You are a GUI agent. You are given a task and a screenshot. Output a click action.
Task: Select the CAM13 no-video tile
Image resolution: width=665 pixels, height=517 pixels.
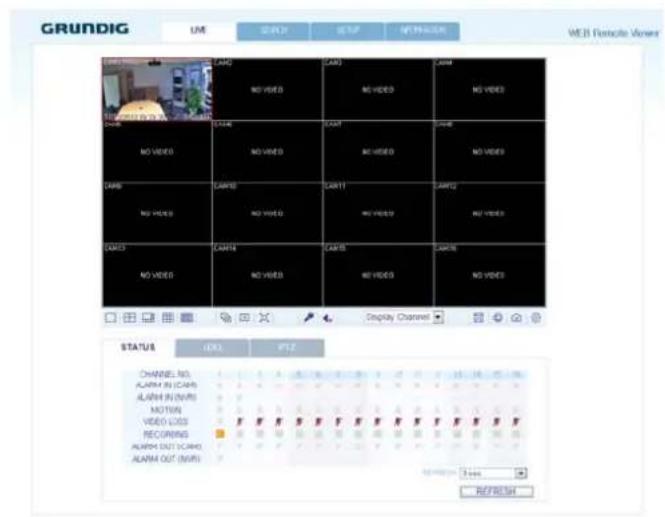point(157,275)
